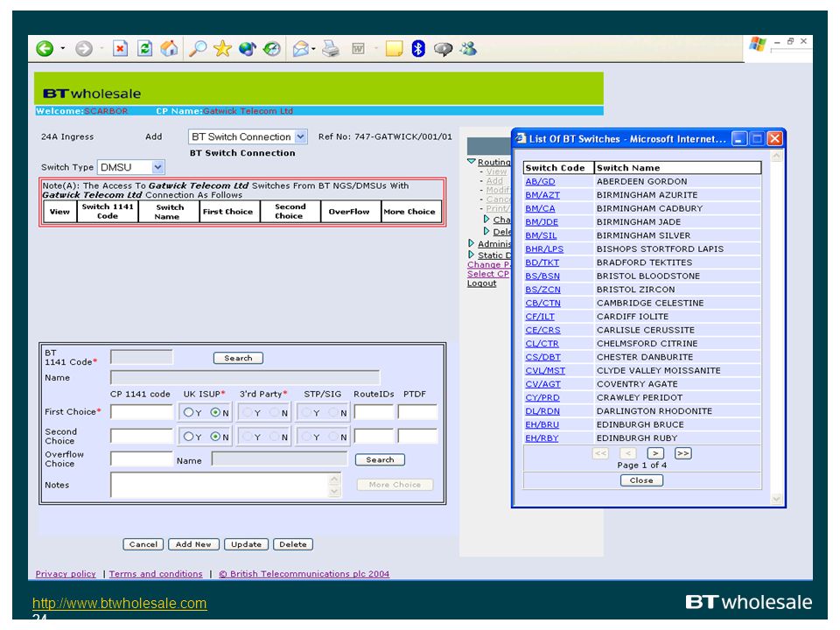Collapse the Routing menu triangle
840x630 pixels.
(x=472, y=161)
